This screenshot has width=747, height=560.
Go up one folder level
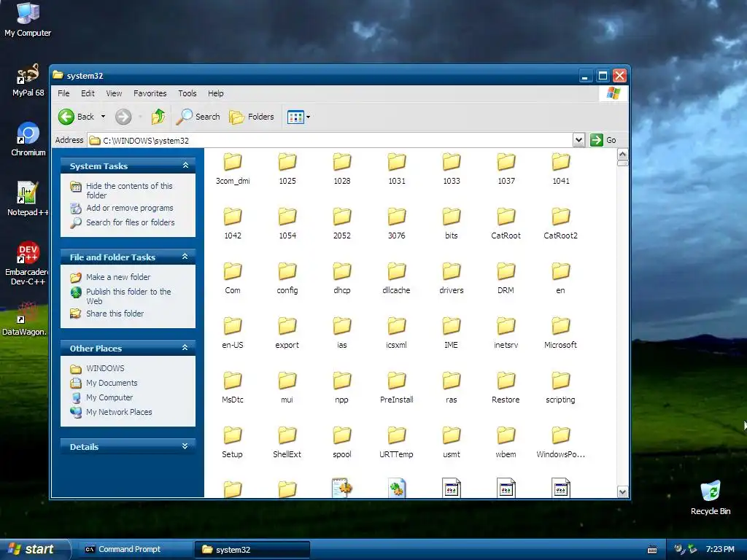158,117
